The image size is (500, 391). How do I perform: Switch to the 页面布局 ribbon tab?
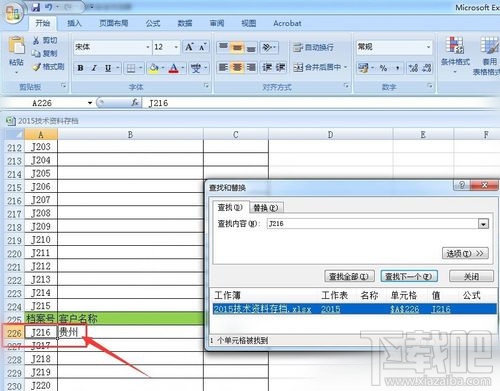[113, 23]
